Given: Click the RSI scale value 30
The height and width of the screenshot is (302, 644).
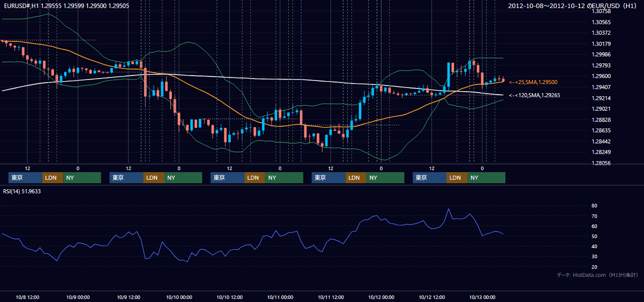Looking at the screenshot, I should (594, 257).
